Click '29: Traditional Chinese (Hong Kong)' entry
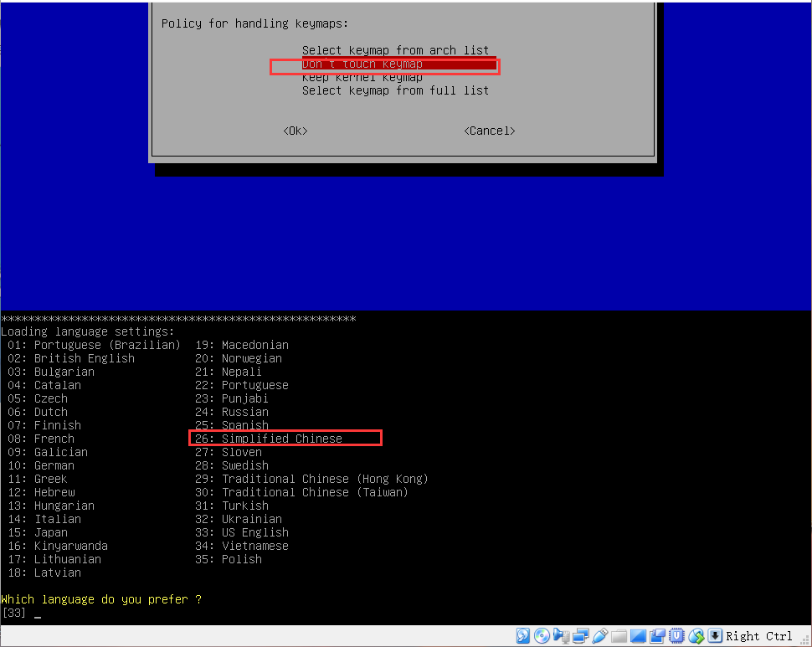 pyautogui.click(x=311, y=480)
